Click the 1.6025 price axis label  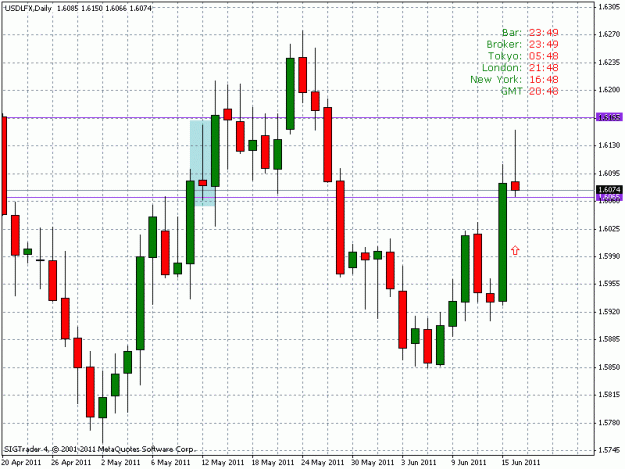[609, 228]
